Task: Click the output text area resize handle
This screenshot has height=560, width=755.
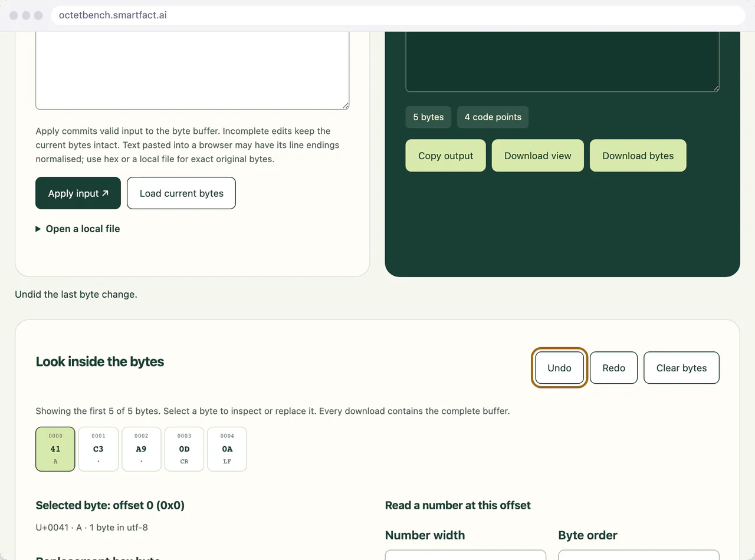Action: coord(716,88)
